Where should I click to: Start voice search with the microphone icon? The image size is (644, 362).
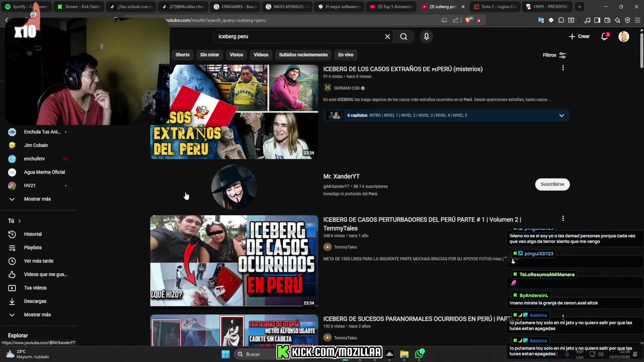pos(426,37)
